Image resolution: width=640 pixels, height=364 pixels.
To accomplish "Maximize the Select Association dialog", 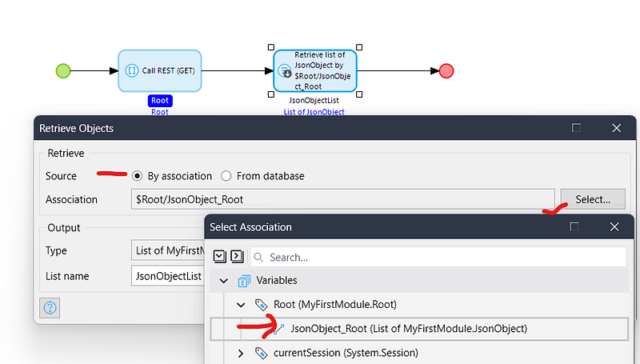I will [x=574, y=227].
